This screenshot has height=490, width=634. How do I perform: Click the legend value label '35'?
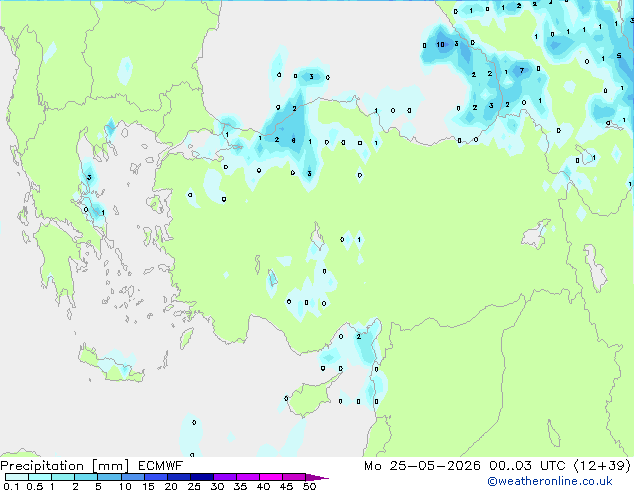tap(240, 486)
